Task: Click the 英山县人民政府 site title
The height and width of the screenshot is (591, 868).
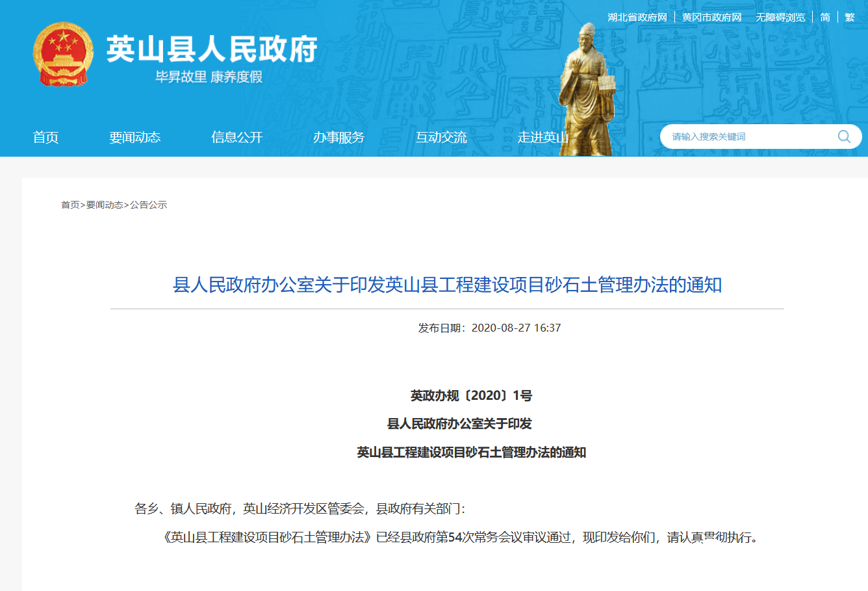Action: click(212, 49)
